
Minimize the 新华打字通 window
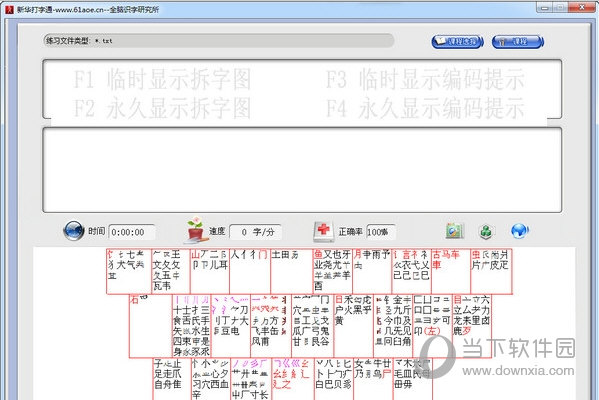(545, 7)
